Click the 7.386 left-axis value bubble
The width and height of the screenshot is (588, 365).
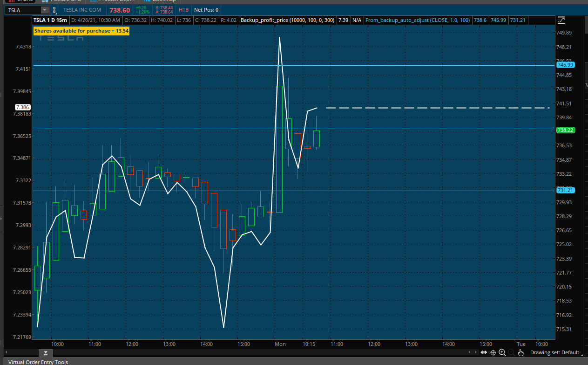click(22, 107)
